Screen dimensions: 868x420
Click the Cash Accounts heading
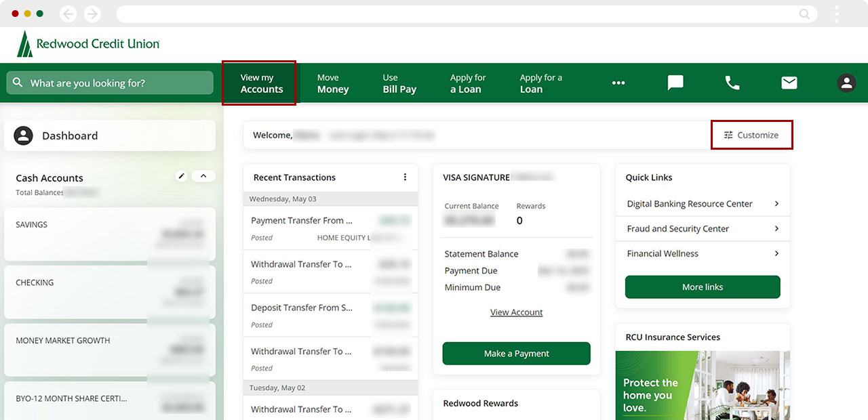(x=50, y=178)
